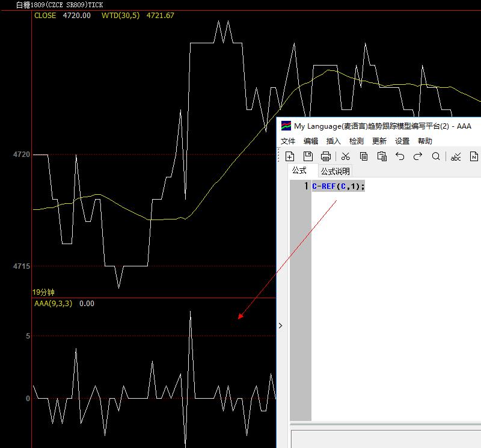This screenshot has width=481, height=448.
Task: Redo the last undone edit
Action: point(418,156)
